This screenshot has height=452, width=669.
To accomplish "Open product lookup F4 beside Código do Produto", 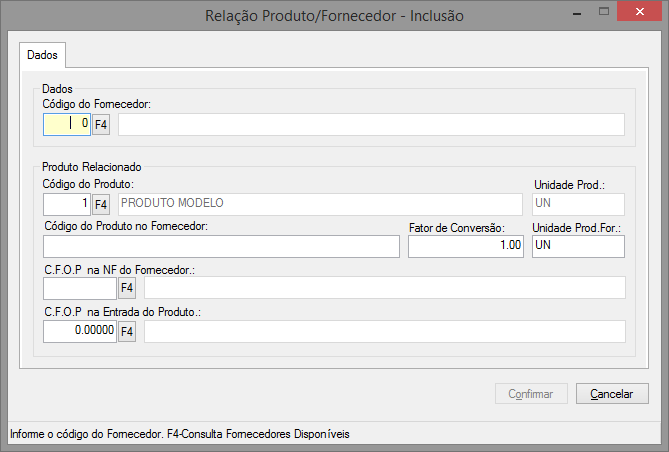I will [101, 204].
